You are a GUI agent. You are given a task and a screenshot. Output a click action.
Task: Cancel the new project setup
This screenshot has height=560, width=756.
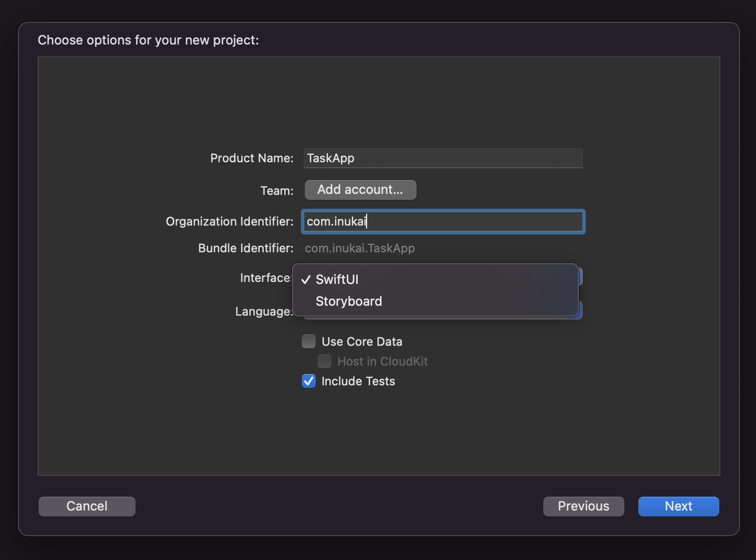[x=87, y=506]
